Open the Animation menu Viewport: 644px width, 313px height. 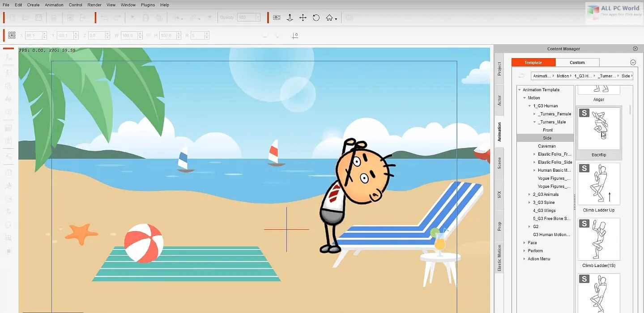54,5
